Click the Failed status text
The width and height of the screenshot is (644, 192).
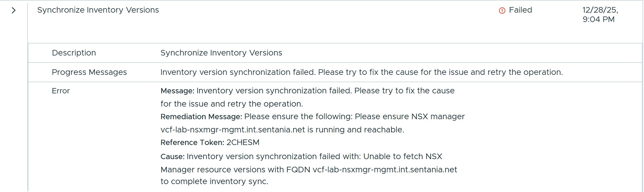[520, 10]
